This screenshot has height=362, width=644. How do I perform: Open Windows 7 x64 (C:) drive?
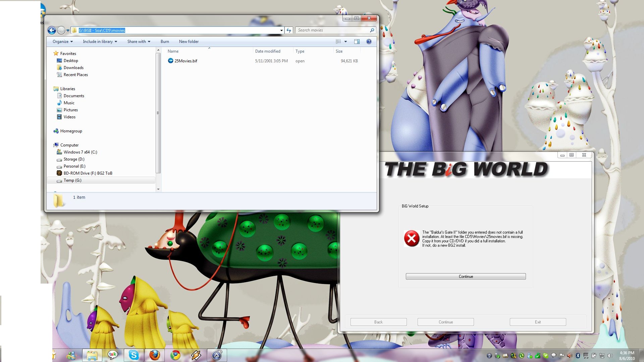(80, 152)
